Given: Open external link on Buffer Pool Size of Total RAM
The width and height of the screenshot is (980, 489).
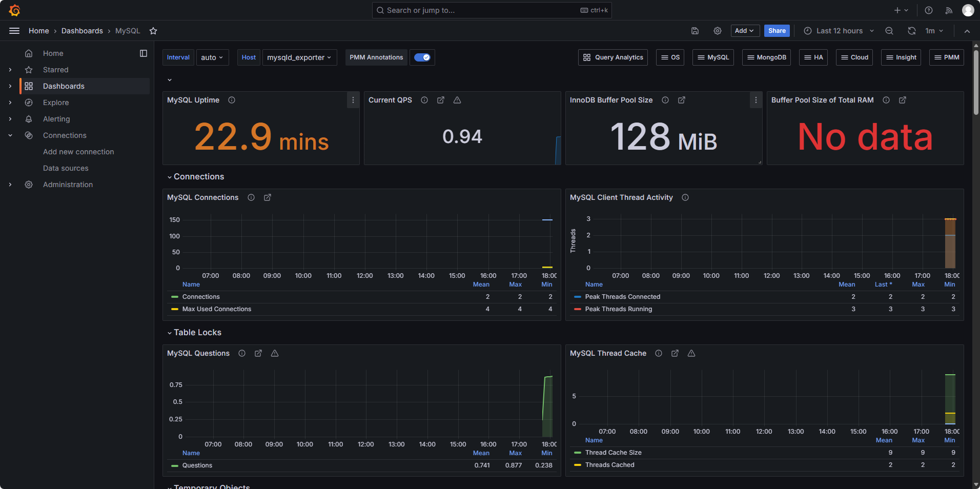Looking at the screenshot, I should [x=903, y=100].
